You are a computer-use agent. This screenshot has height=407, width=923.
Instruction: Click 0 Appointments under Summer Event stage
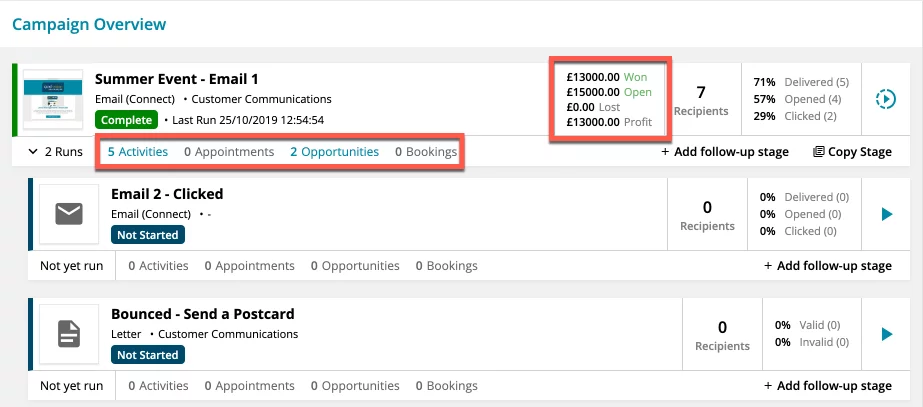click(229, 152)
